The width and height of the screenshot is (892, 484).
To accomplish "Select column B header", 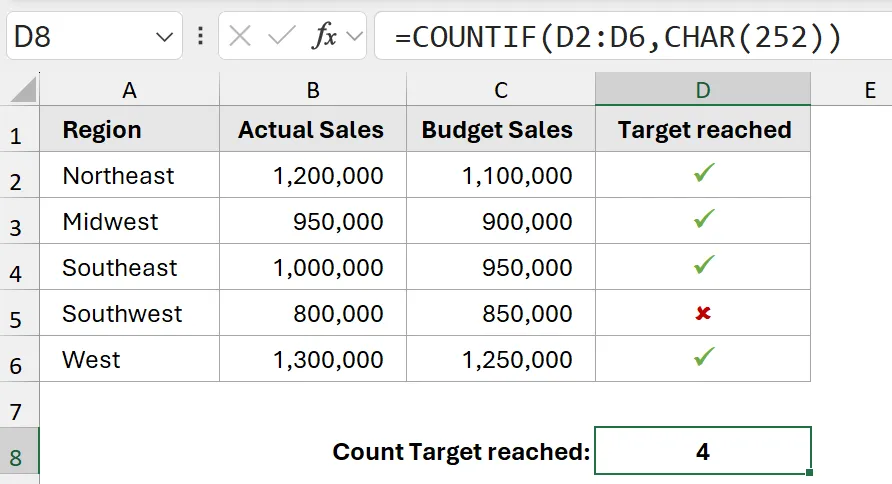I will tap(313, 89).
